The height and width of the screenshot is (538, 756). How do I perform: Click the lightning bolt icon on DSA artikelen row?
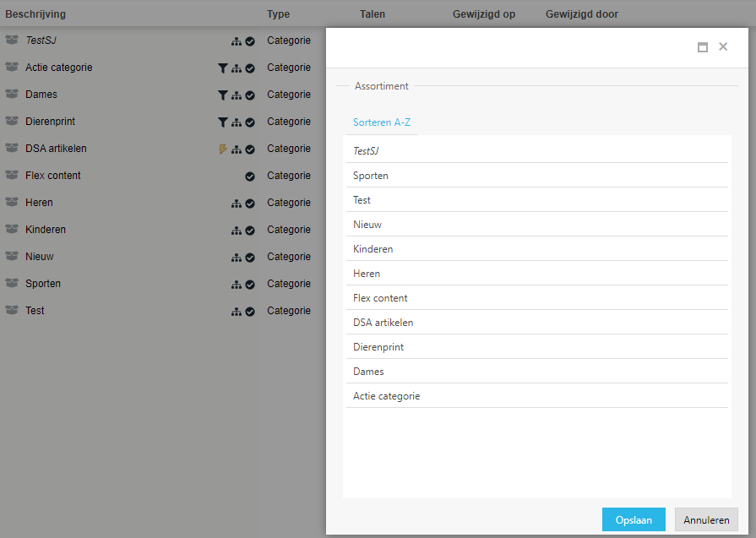coord(222,149)
